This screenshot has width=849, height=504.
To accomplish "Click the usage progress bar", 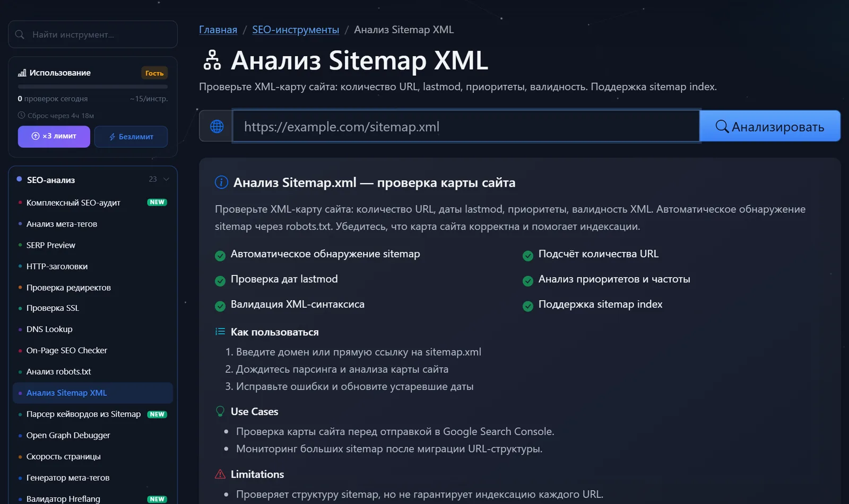I will 93,86.
